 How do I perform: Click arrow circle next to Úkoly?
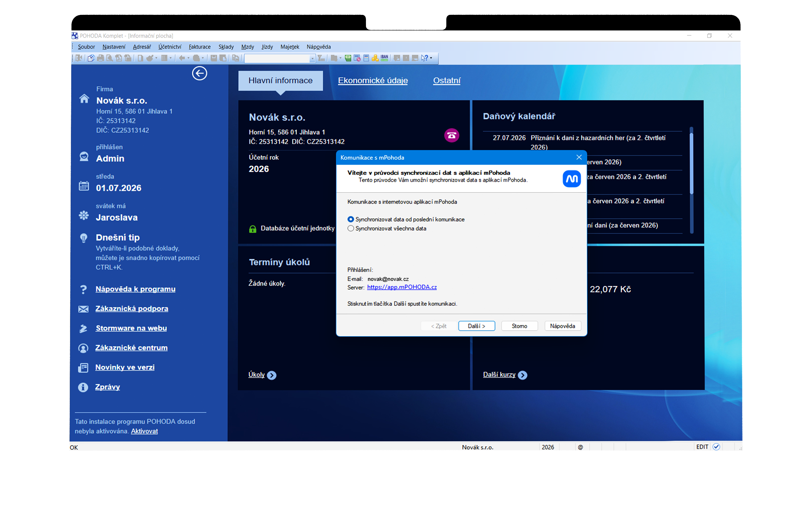[271, 375]
